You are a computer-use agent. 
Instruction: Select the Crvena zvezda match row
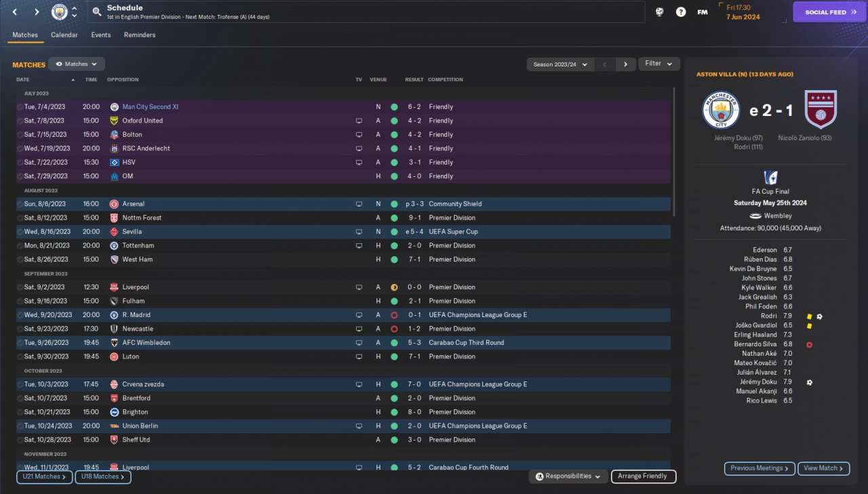click(343, 384)
